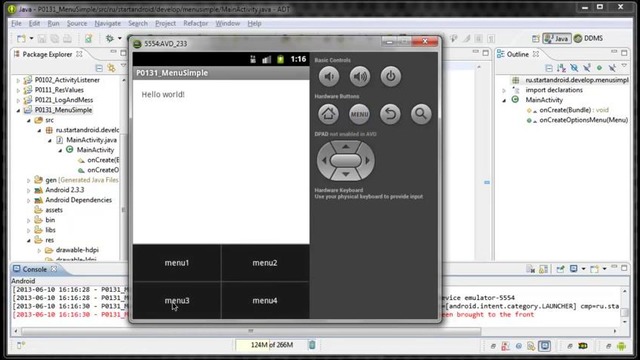The height and width of the screenshot is (360, 640).
Task: Toggle Pin Console icon
Action: [560, 269]
